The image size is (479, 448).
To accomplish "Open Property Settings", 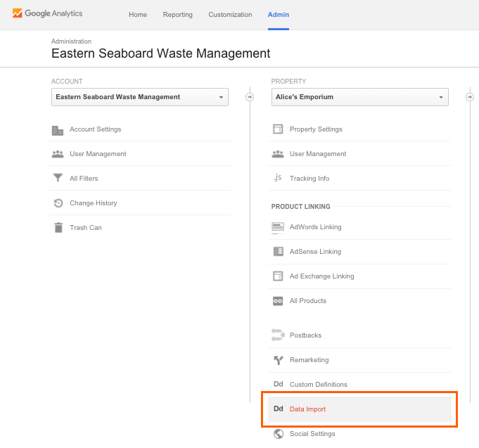I will point(316,129).
